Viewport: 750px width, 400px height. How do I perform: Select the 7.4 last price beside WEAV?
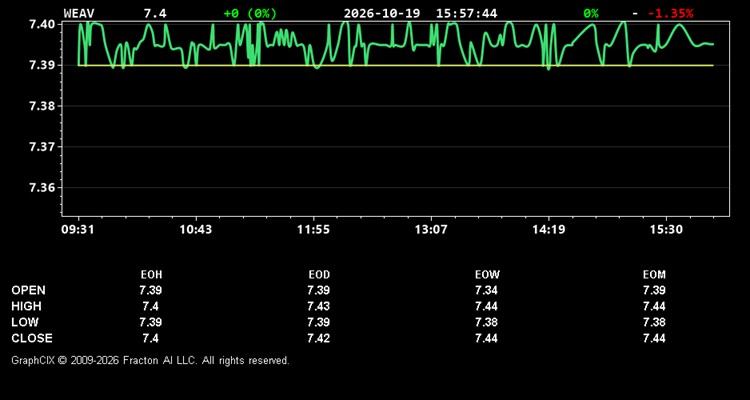click(x=155, y=13)
